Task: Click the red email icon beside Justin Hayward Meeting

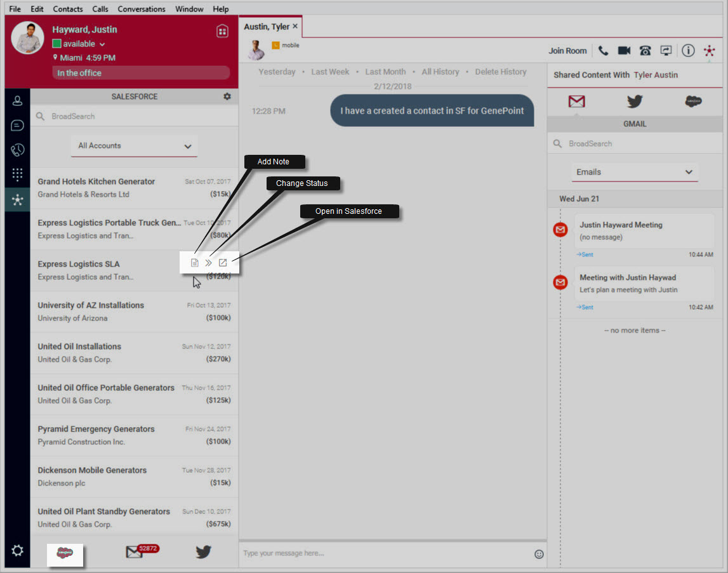Action: (x=560, y=229)
